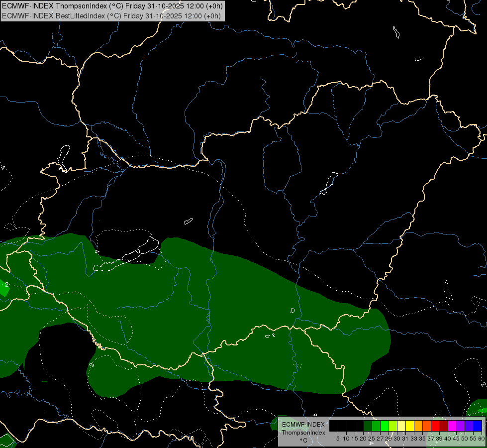The width and height of the screenshot is (487, 448).
Task: Click the ECMWF-INDEX label in the legend
Action: [x=303, y=425]
